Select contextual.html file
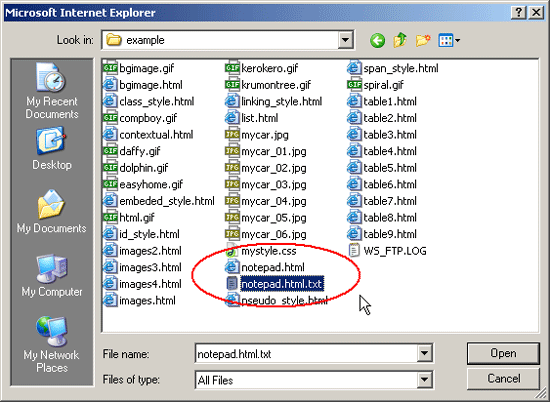Image resolution: width=550 pixels, height=402 pixels. click(x=148, y=134)
